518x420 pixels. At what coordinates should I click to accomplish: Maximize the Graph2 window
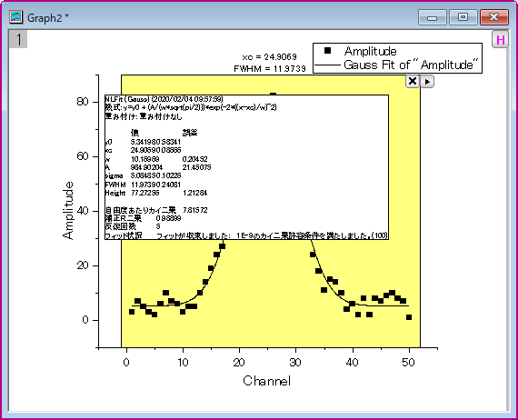pyautogui.click(x=463, y=17)
